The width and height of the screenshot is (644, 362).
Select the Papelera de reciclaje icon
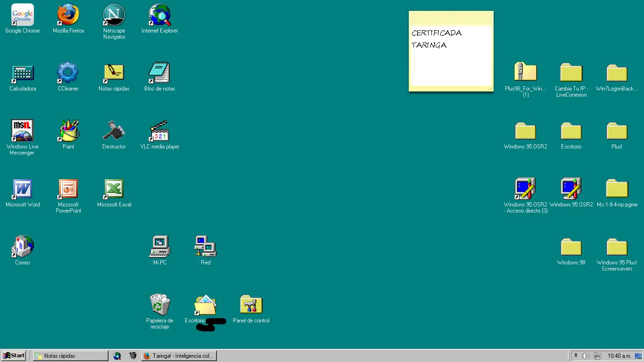pos(160,305)
